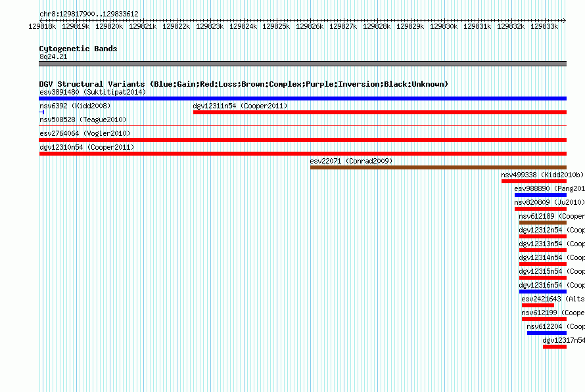Click the 8q24.21 band label
The height and width of the screenshot is (392, 585).
(x=53, y=56)
